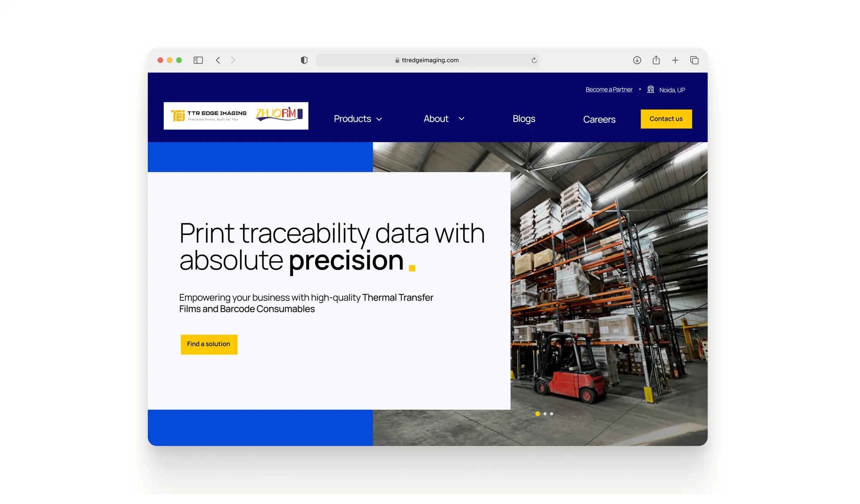
Task: Minimize the window with yellow button
Action: tap(170, 60)
